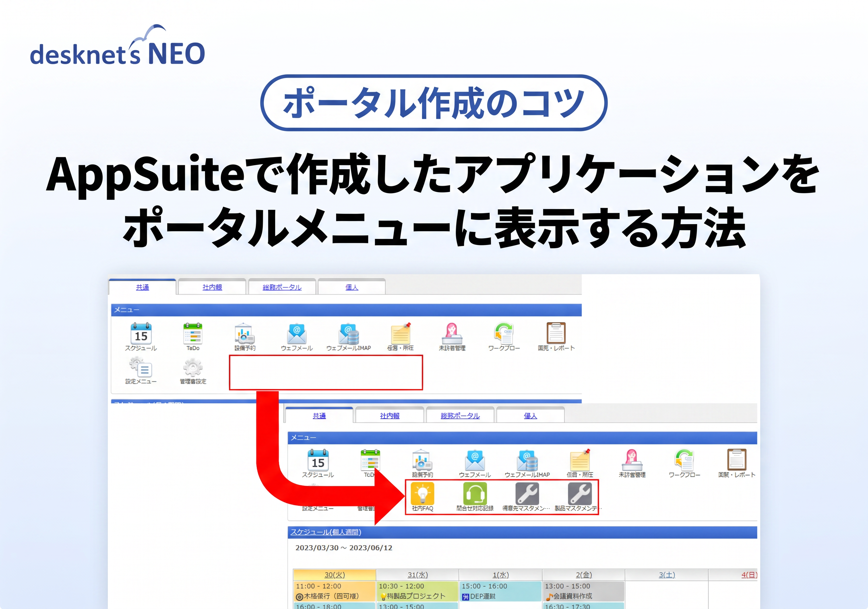Open the 16:30 - 17:30 event on 2(金)
Screen dimensions: 868x609
tap(584, 605)
